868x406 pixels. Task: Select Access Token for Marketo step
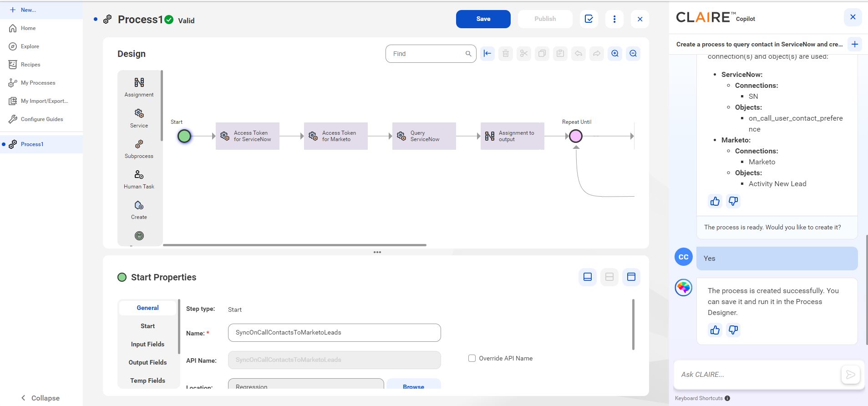tap(336, 136)
